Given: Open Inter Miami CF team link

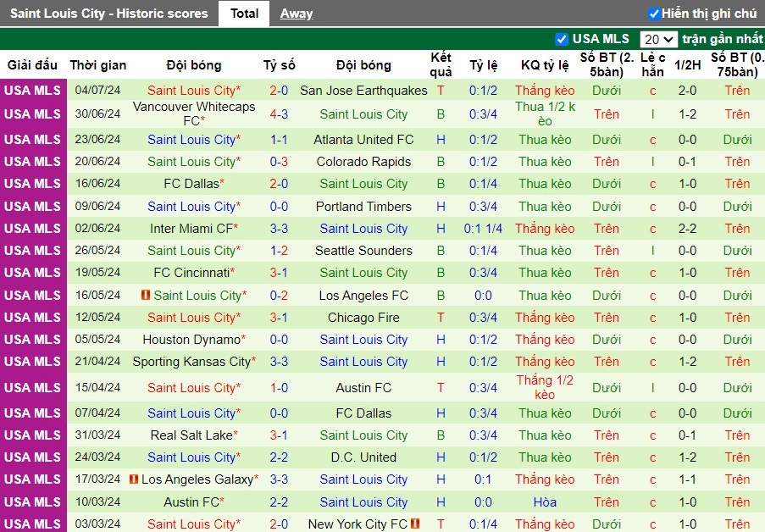Looking at the screenshot, I should click(191, 229).
